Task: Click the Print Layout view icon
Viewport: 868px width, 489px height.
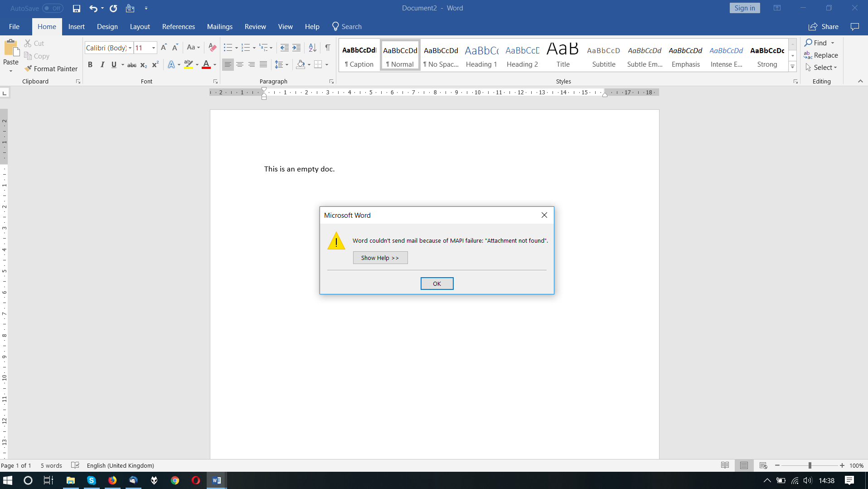Action: 744,465
